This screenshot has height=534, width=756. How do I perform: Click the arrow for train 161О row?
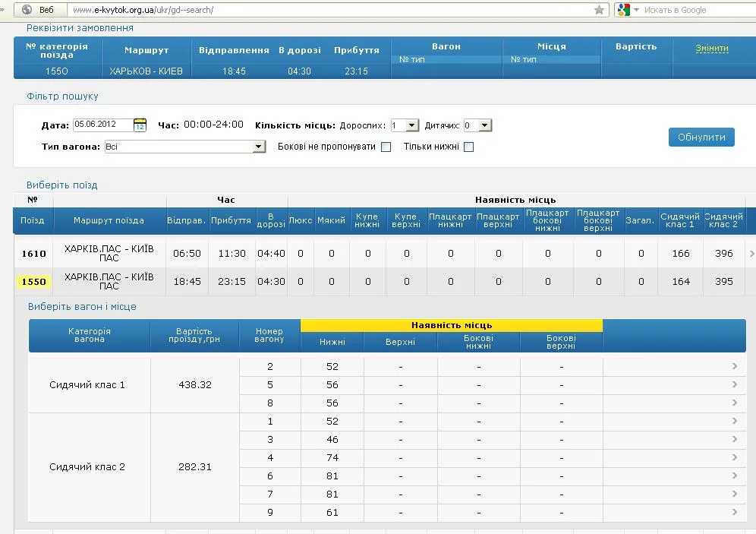pos(751,254)
